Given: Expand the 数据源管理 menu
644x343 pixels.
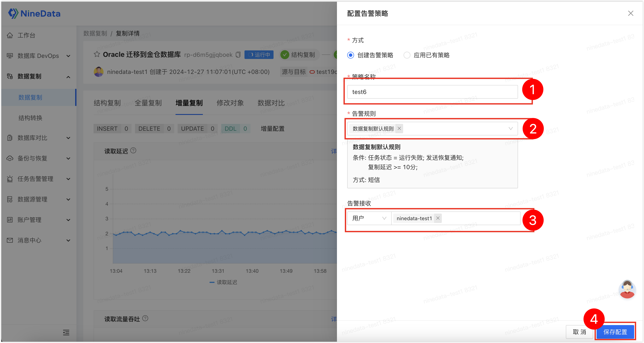Looking at the screenshot, I should [68, 199].
